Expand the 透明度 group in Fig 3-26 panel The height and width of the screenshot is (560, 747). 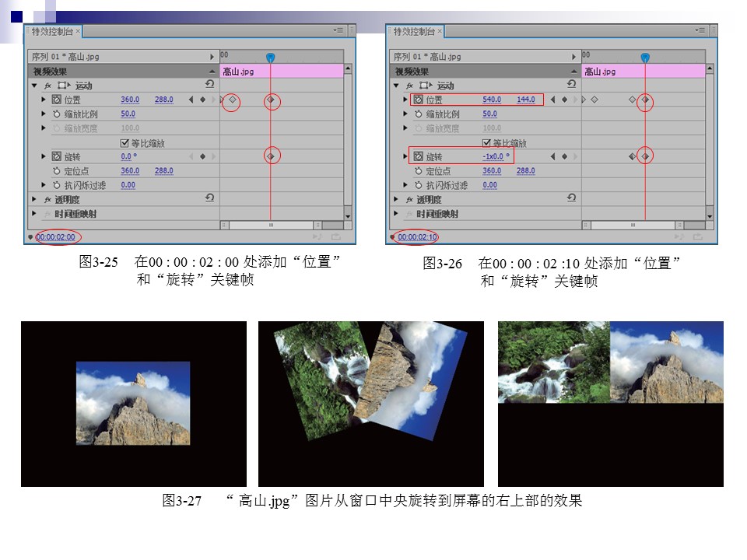pyautogui.click(x=396, y=199)
